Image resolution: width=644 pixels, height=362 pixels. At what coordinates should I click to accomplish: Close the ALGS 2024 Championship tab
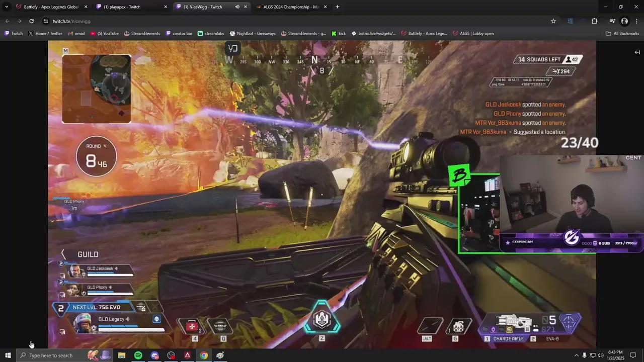pyautogui.click(x=325, y=7)
